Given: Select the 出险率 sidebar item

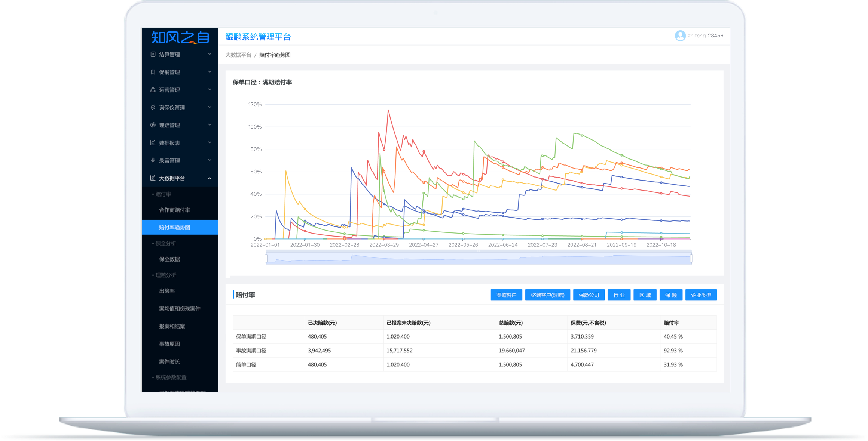Looking at the screenshot, I should coord(167,291).
